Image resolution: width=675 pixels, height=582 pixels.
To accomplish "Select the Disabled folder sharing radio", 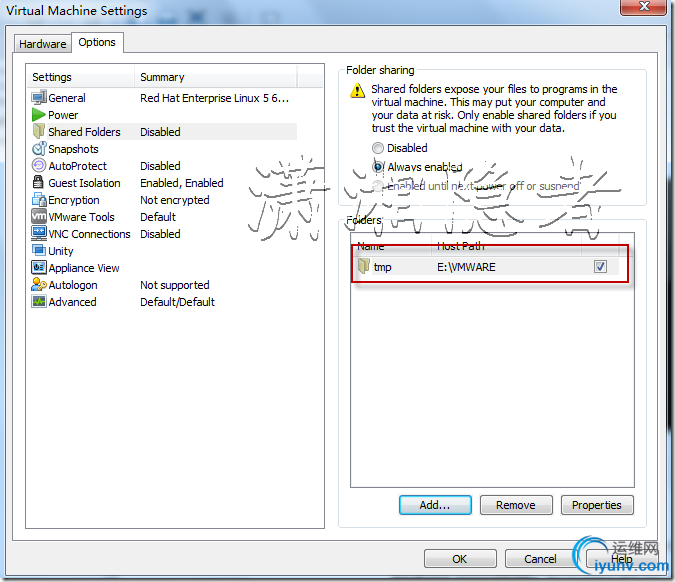I will coord(378,148).
